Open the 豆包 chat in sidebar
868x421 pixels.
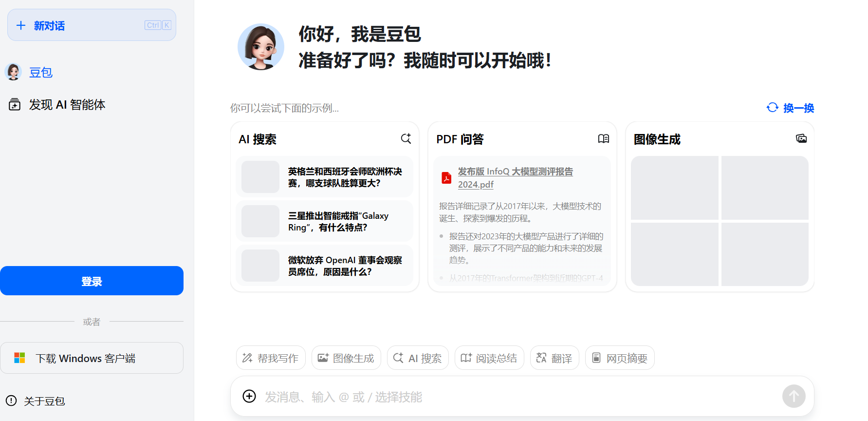(41, 73)
